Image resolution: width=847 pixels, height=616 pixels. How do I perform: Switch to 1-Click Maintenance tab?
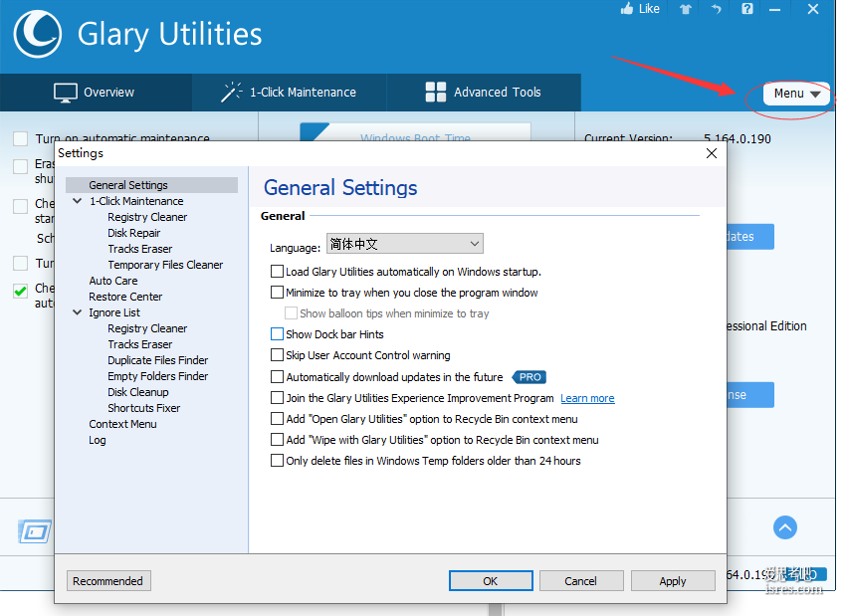(x=289, y=93)
